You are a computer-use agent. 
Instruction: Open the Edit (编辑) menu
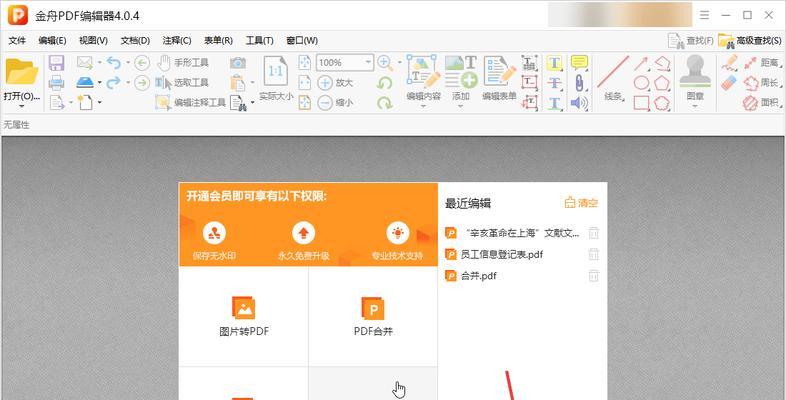[x=52, y=41]
